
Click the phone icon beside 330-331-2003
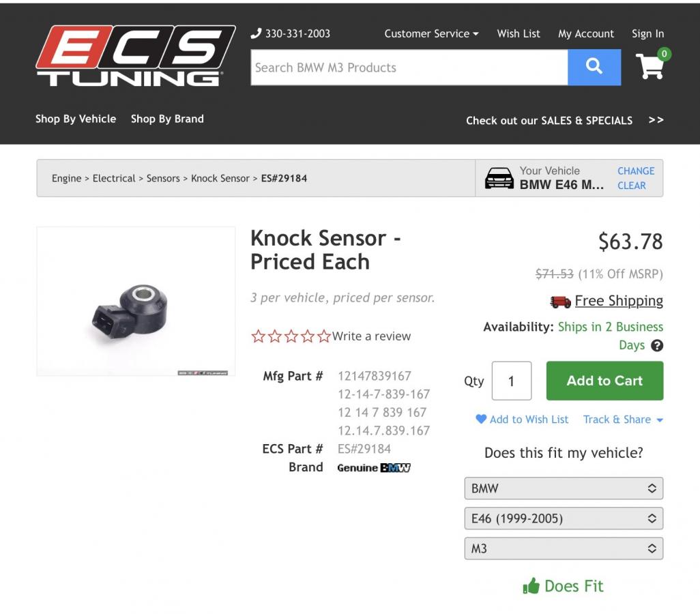tap(256, 33)
